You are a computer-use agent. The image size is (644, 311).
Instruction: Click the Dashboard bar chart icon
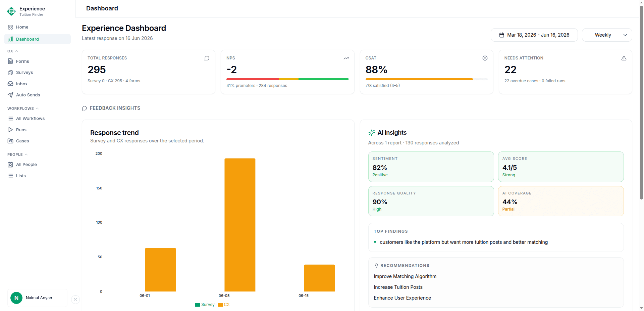point(10,39)
